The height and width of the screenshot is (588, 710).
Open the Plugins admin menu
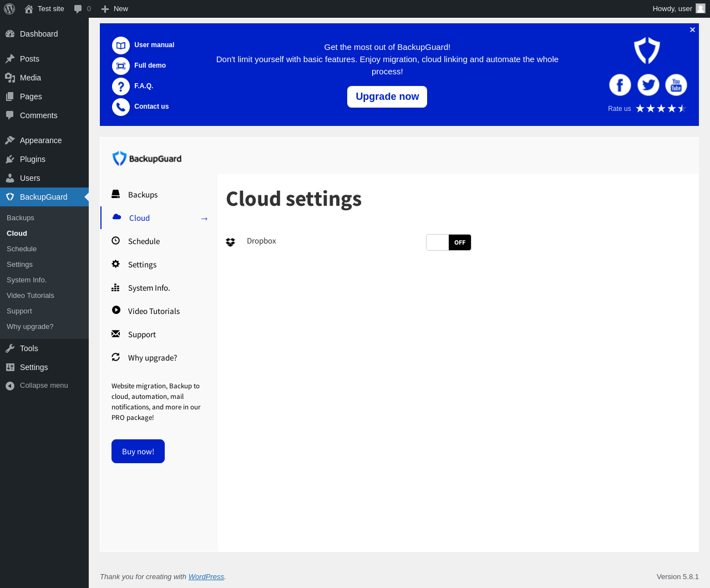coord(44,159)
